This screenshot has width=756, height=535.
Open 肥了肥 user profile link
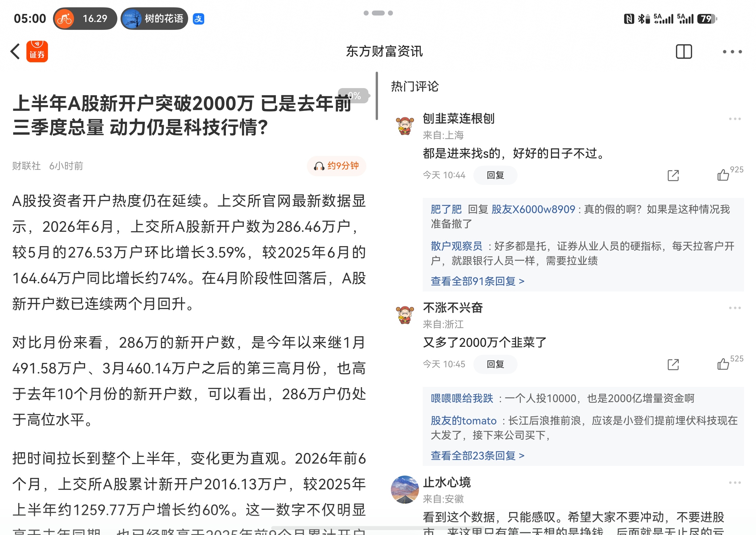tap(446, 209)
